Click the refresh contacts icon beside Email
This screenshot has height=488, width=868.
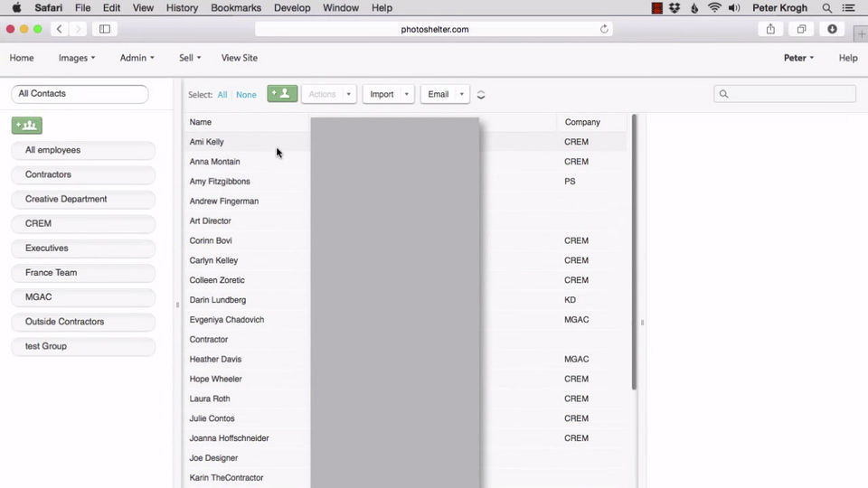point(480,95)
